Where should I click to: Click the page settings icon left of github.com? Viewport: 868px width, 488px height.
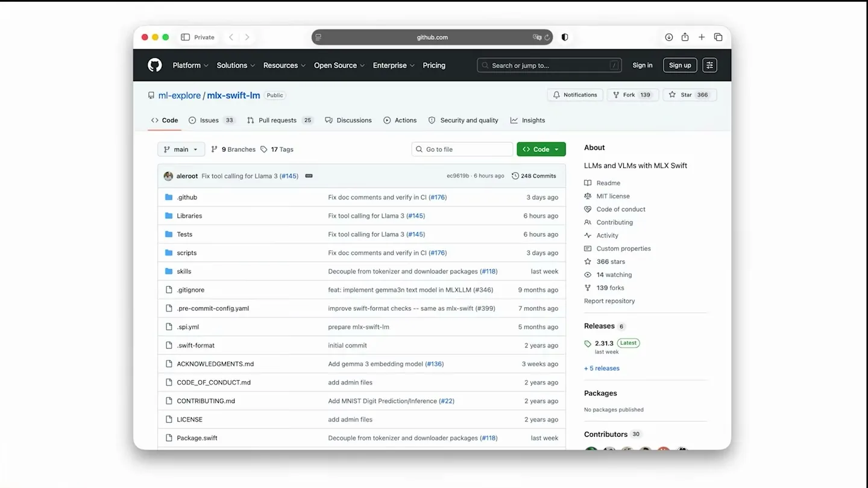318,37
